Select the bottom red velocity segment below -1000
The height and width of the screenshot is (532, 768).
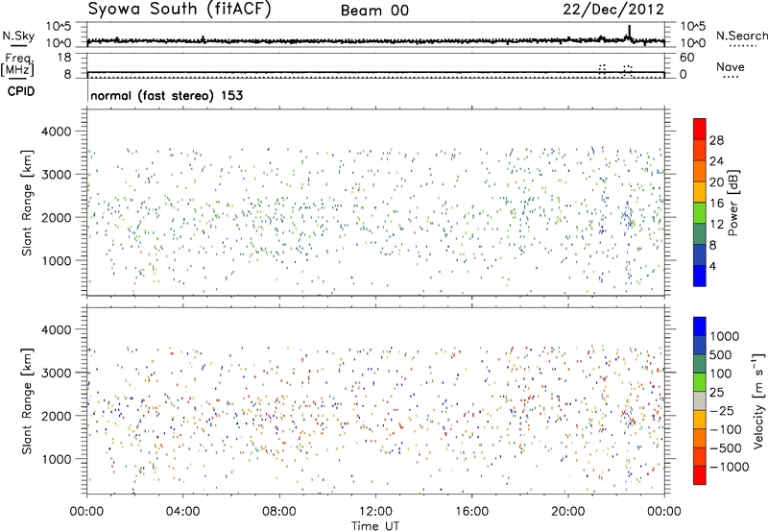pyautogui.click(x=700, y=475)
